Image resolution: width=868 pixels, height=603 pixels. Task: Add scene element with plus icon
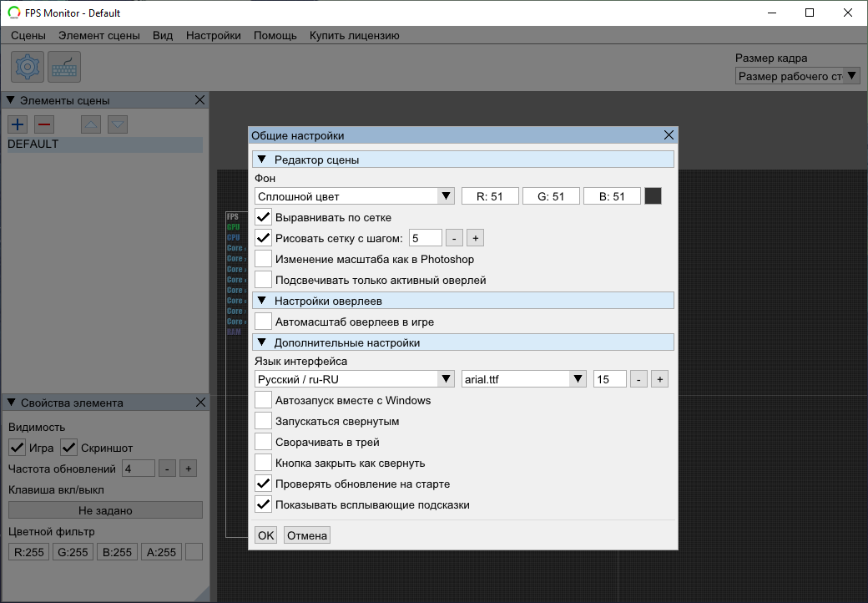coord(18,124)
